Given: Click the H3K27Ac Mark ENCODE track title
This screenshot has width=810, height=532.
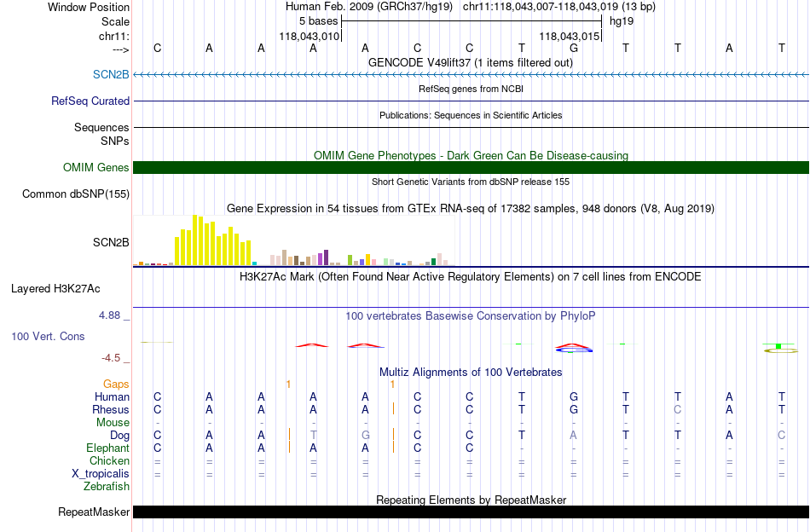Looking at the screenshot, I should click(x=471, y=277).
